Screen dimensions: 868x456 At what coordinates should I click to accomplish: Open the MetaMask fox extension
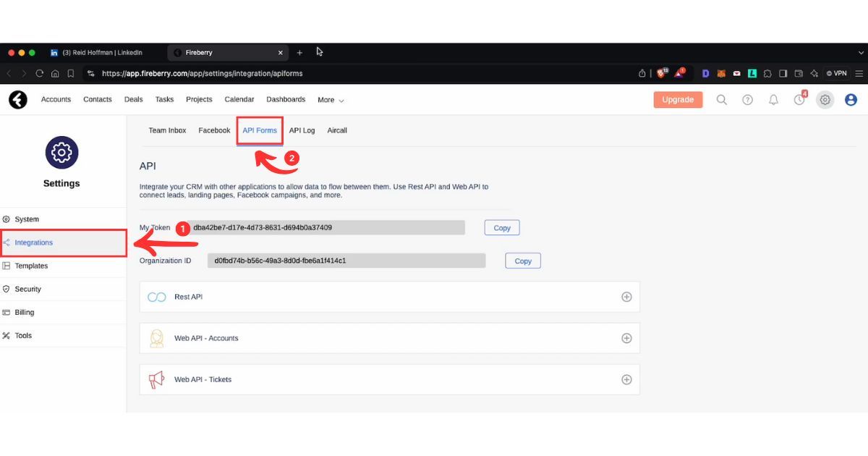[721, 73]
